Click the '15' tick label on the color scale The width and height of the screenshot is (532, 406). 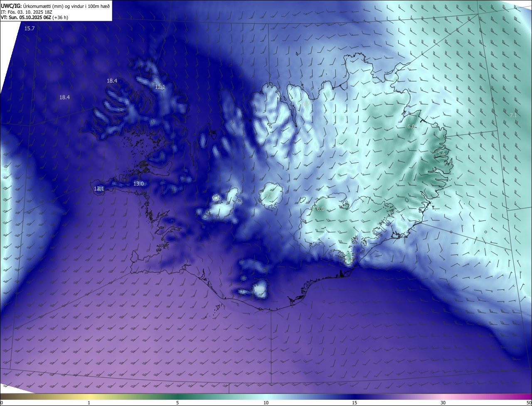tap(355, 403)
